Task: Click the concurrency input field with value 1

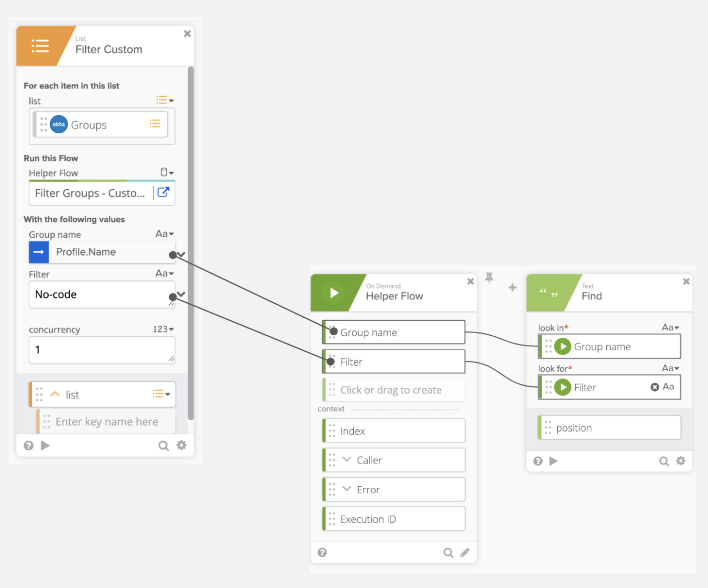Action: coord(102,350)
